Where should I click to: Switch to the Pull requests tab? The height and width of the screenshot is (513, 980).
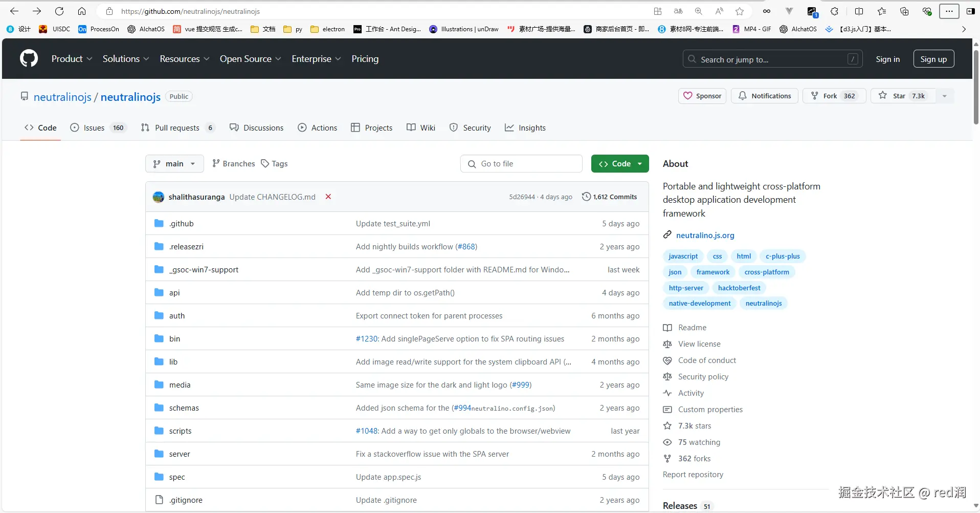(x=177, y=127)
